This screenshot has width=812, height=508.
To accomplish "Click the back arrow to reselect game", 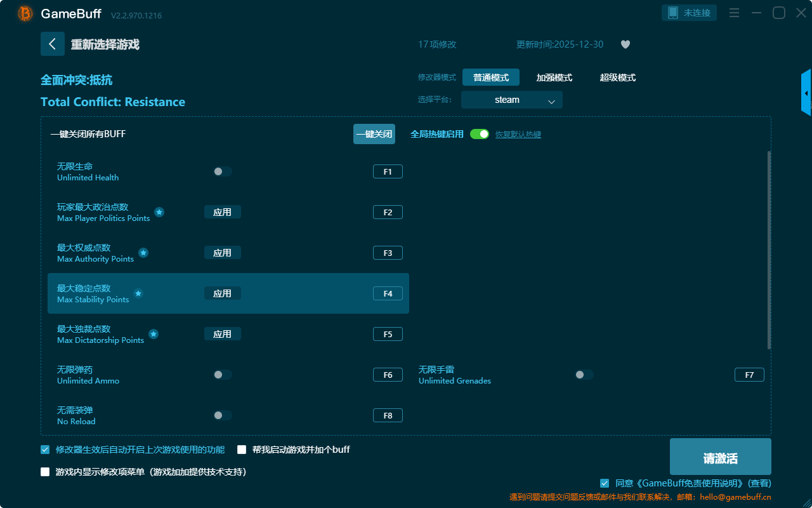I will coord(53,44).
